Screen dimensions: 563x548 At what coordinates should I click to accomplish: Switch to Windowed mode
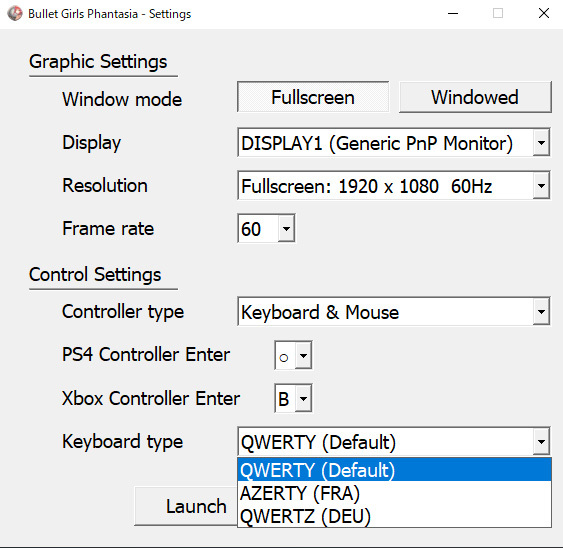[x=475, y=97]
